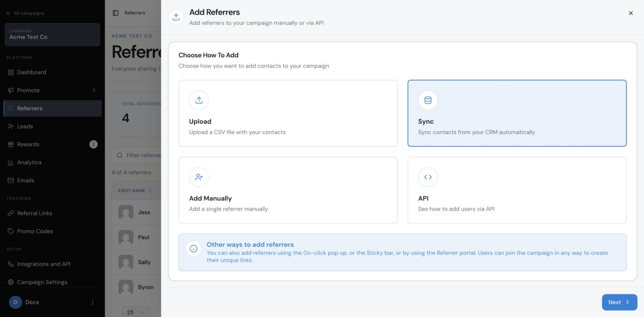
Task: Choose the Add Manually option card
Action: (288, 190)
